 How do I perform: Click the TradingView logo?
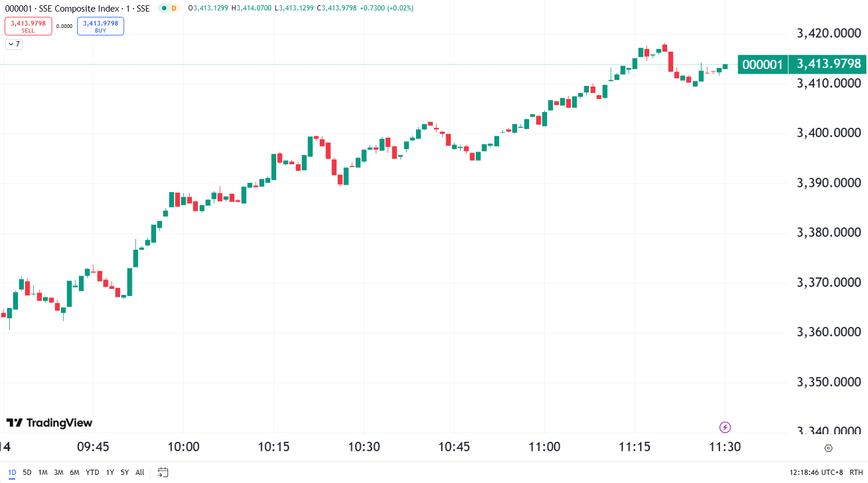(49, 423)
